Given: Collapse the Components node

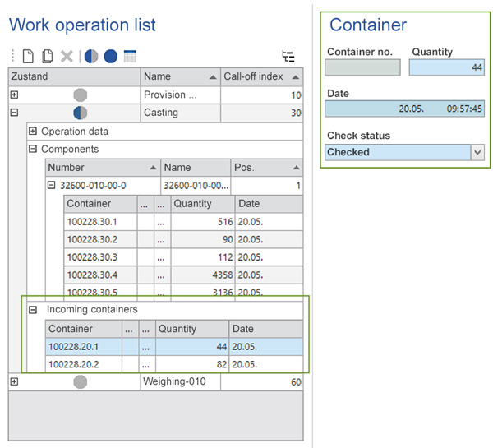Looking at the screenshot, I should [x=33, y=149].
